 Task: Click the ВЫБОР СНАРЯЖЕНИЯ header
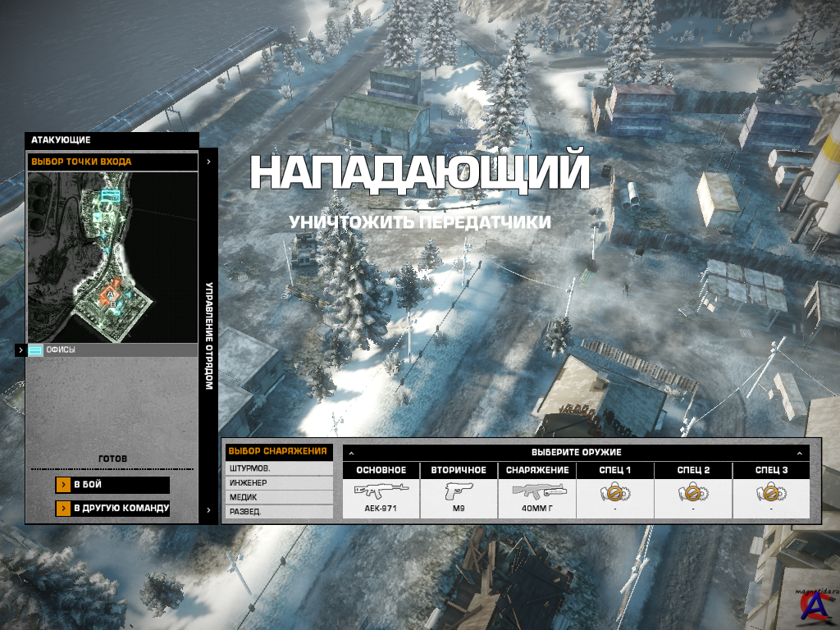(x=279, y=452)
